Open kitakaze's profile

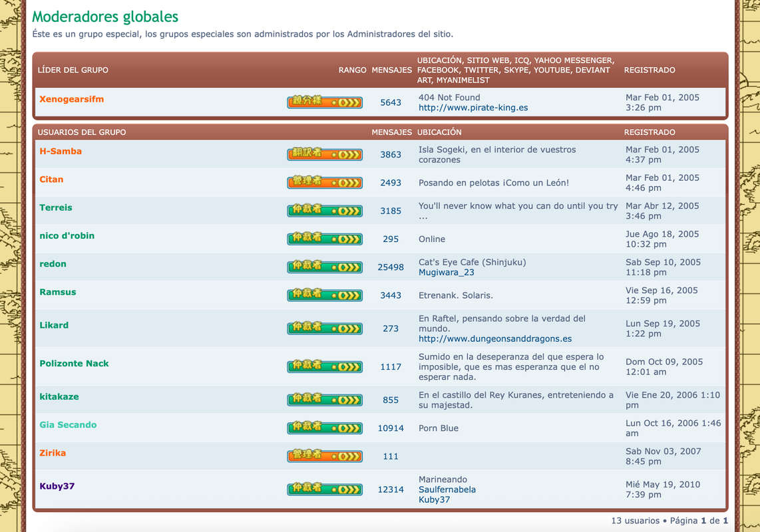(59, 396)
